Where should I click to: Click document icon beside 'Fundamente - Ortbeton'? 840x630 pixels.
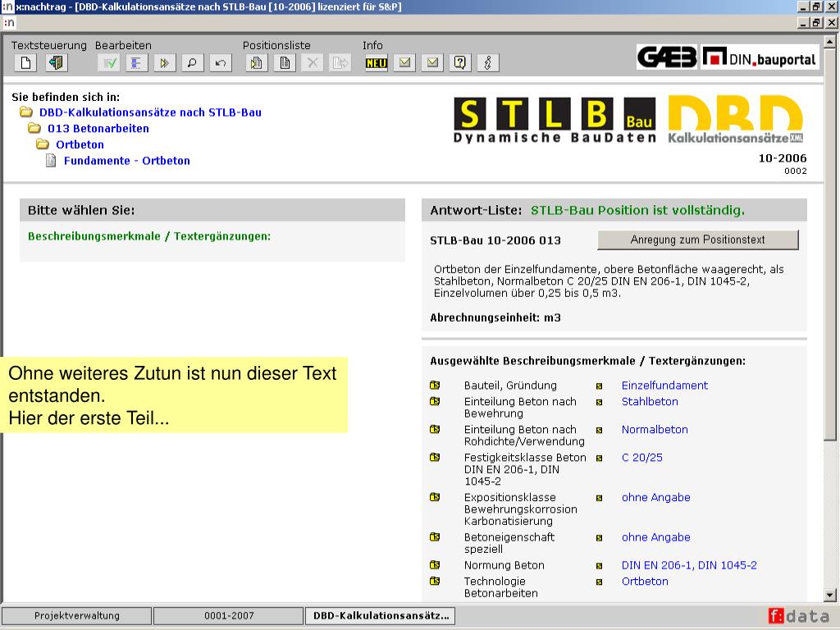pos(51,160)
